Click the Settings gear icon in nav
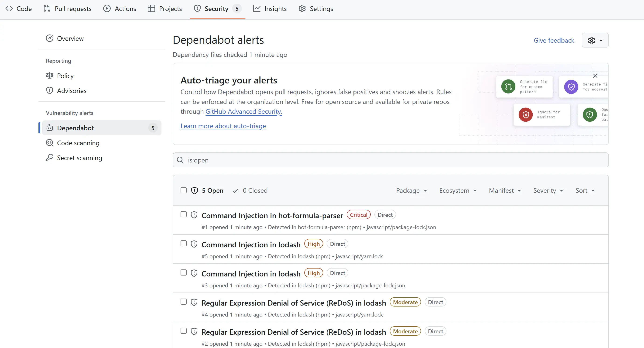The height and width of the screenshot is (348, 644). [x=302, y=8]
